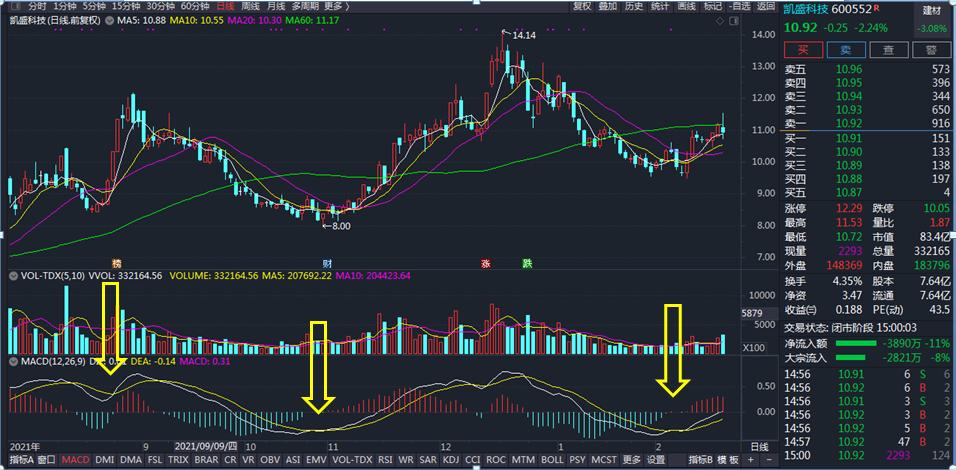
Task: Click the green 跌 marker below chart
Action: click(x=527, y=264)
